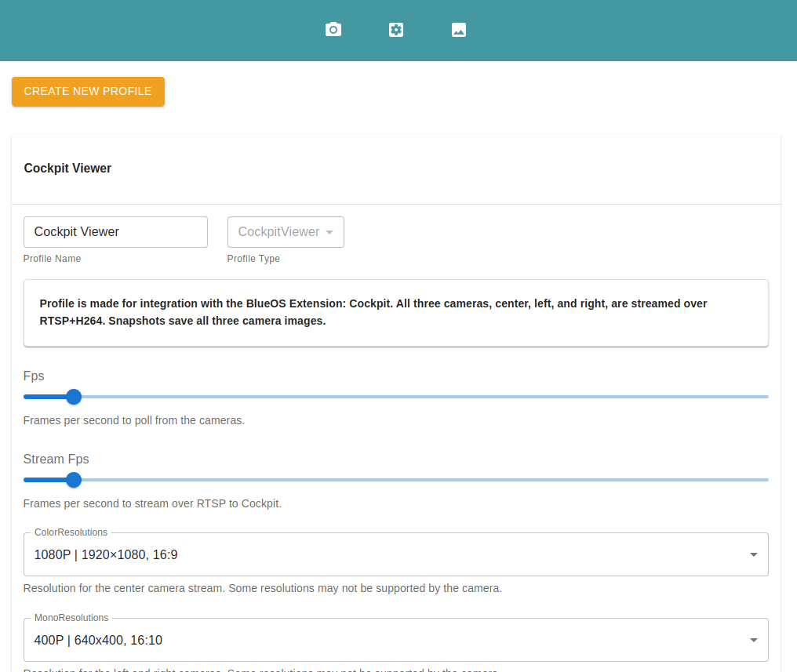
Task: Click 'Resolution for the center camera stream' text
Action: [123, 588]
